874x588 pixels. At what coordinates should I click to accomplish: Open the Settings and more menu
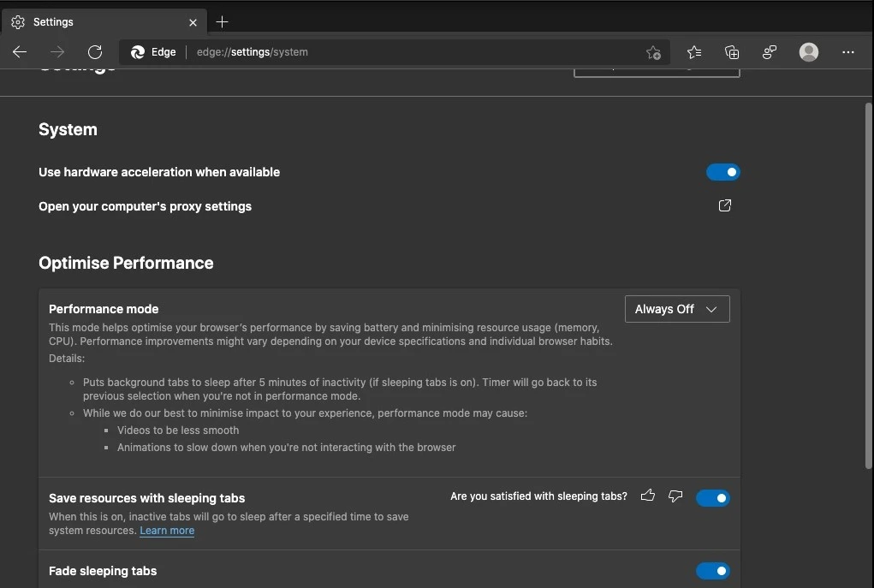click(847, 52)
